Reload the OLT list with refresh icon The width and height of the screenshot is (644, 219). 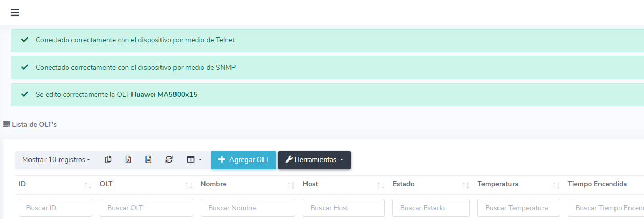pyautogui.click(x=169, y=160)
